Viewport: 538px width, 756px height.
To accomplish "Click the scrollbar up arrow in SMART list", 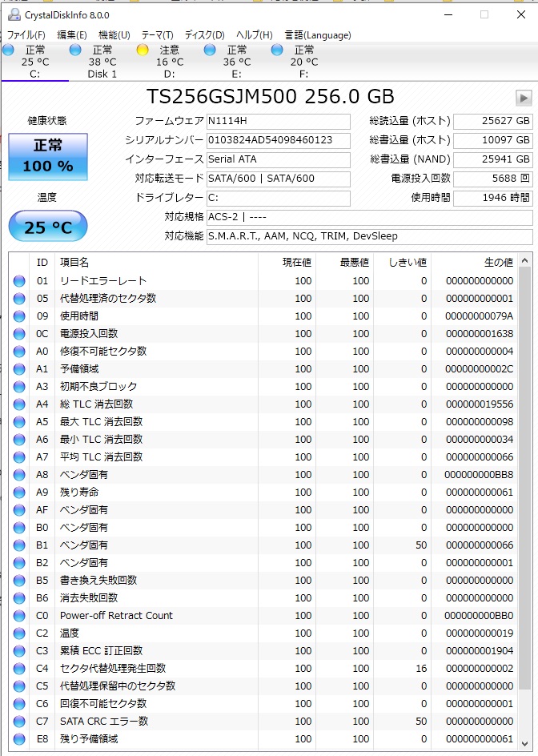I will point(525,261).
